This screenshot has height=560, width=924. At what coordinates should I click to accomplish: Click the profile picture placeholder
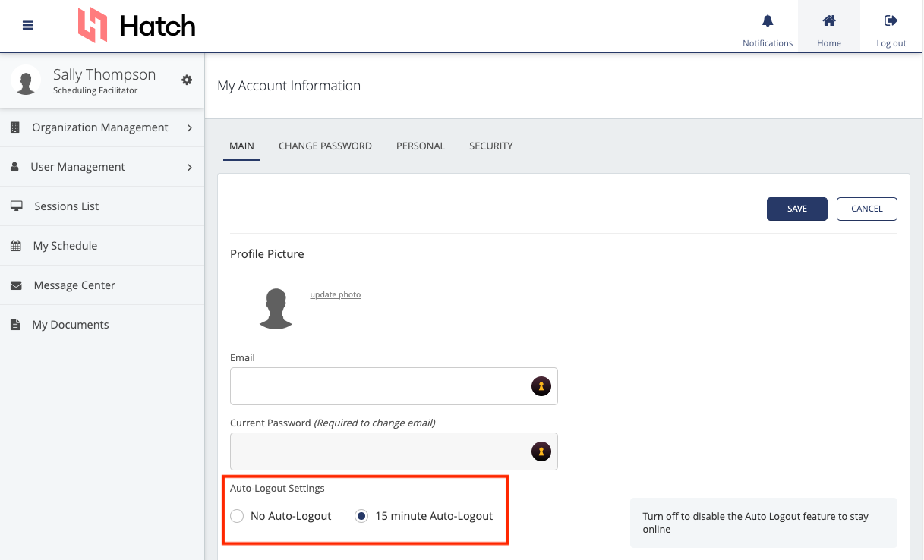click(276, 308)
